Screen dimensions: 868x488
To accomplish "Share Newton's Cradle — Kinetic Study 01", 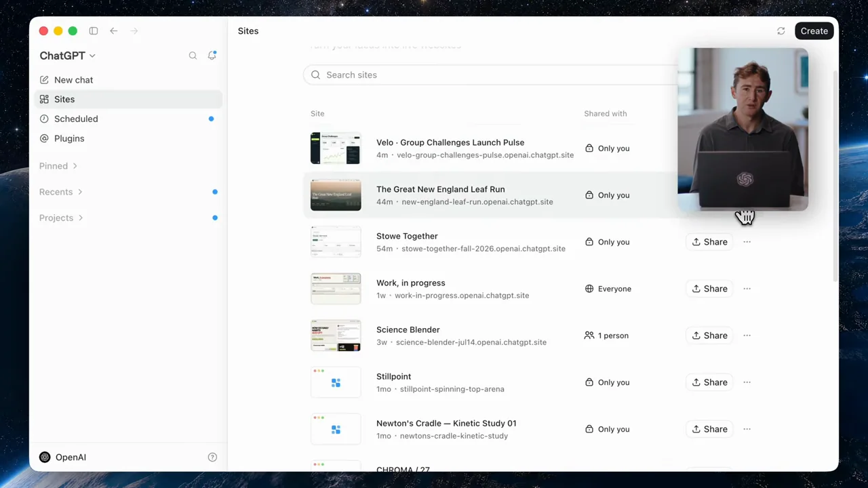I will [709, 429].
